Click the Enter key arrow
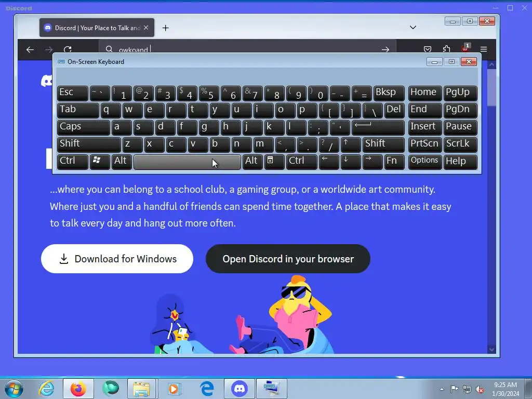Viewport: 532px width, 399px height. pos(378,127)
